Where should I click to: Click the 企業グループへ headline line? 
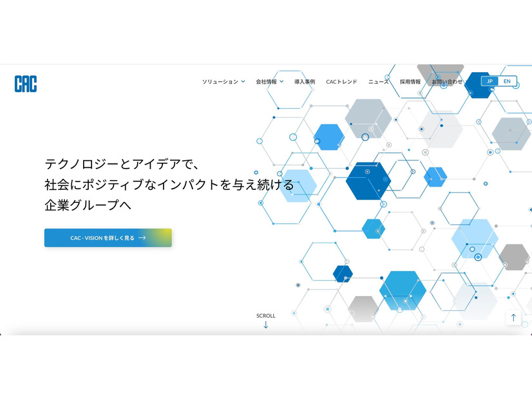pos(93,206)
